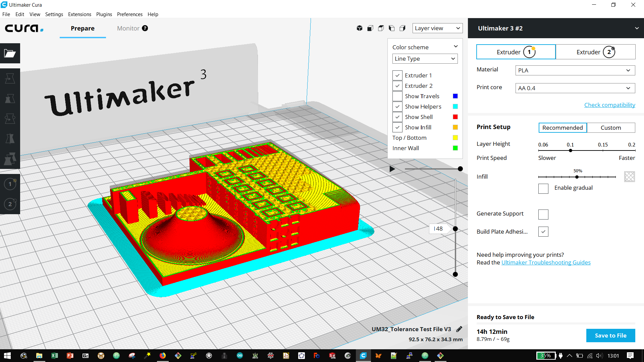Open the Line Type color scheme dropdown
644x362 pixels.
click(425, 59)
